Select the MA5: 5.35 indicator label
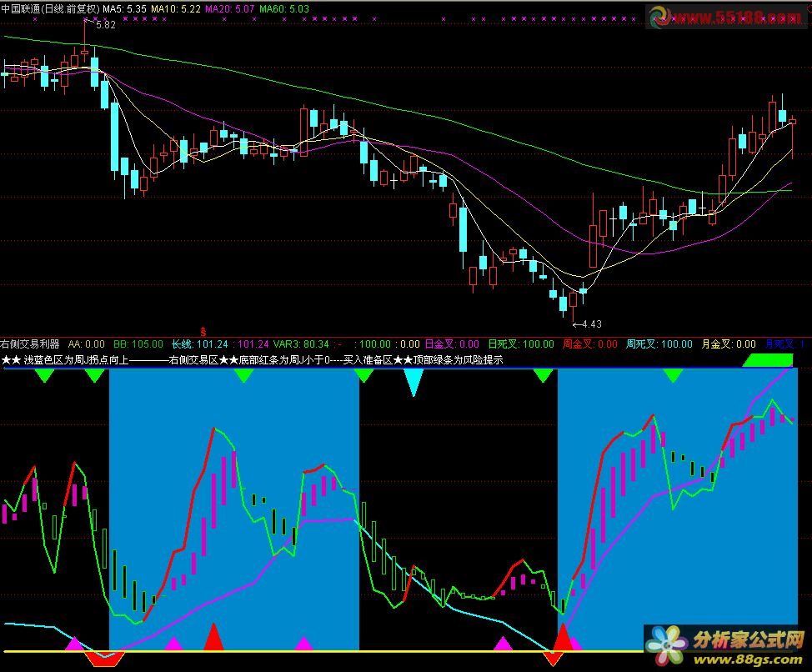The image size is (812, 672). 124,9
